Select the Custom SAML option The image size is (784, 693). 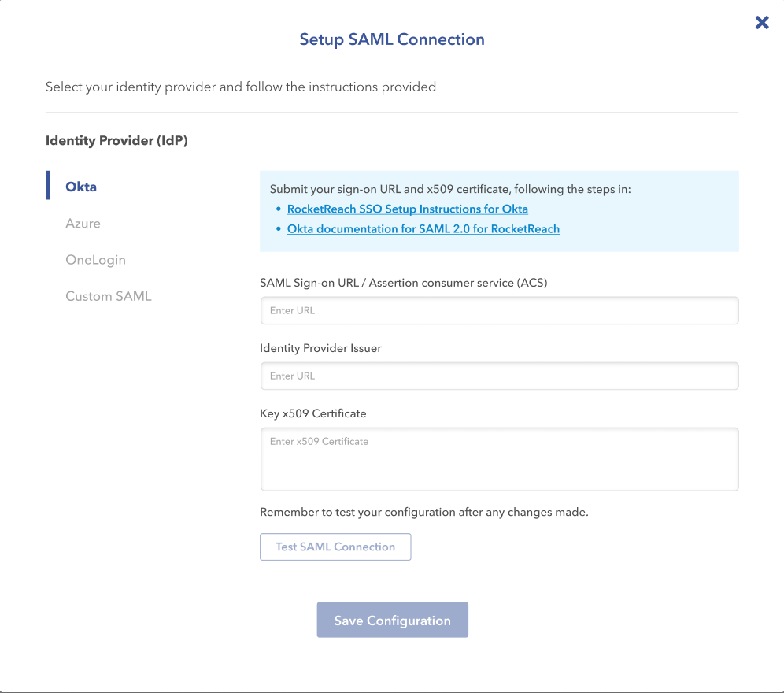click(109, 296)
